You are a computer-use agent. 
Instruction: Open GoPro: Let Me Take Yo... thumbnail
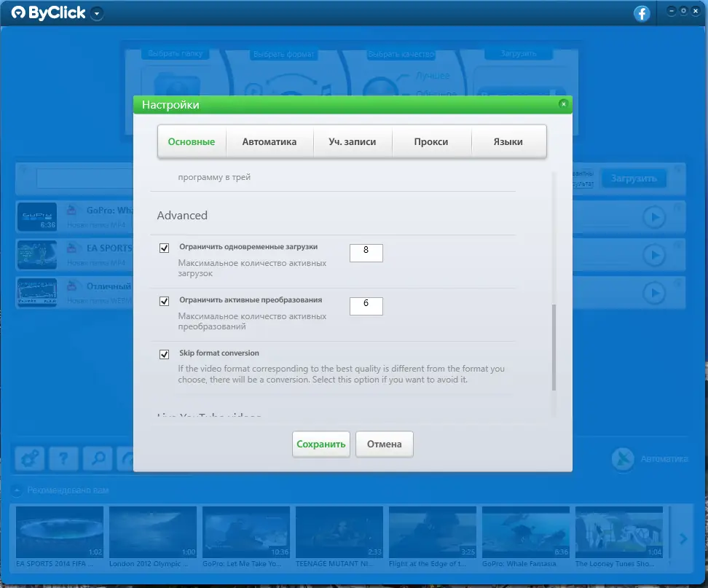click(246, 532)
